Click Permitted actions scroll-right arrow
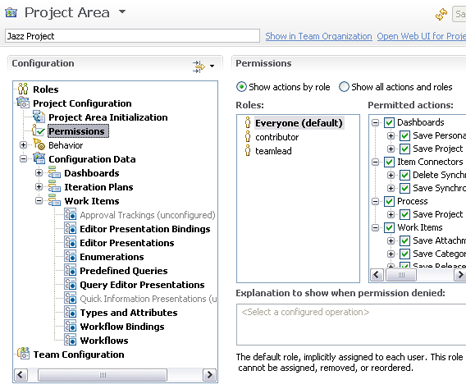466x389 pixels. (460, 275)
